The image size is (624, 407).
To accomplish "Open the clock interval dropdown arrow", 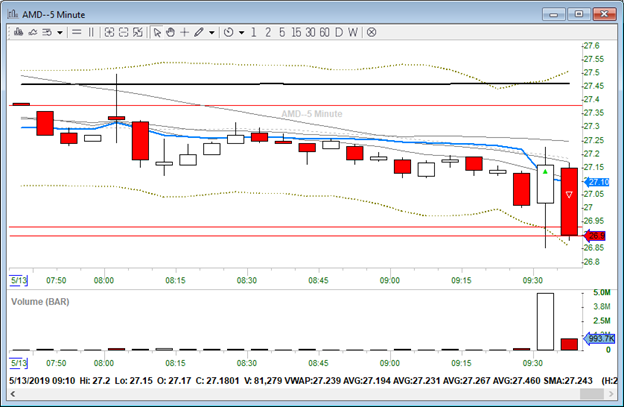I will point(241,32).
